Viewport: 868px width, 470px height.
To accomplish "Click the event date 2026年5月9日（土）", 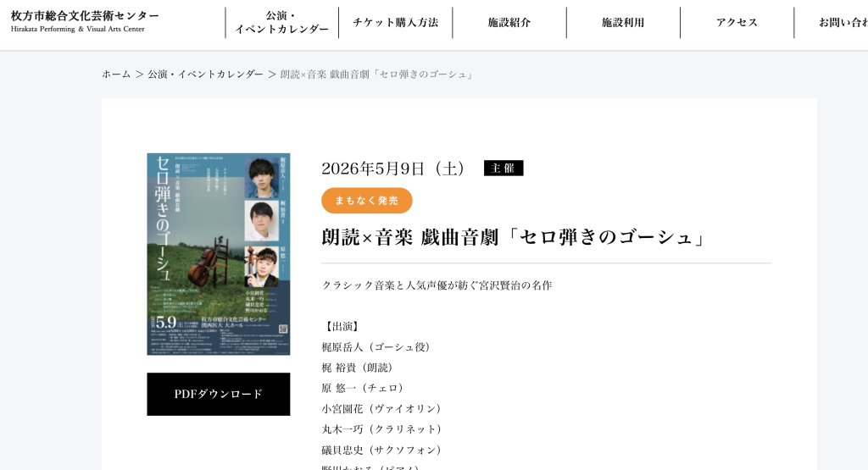I will (397, 169).
